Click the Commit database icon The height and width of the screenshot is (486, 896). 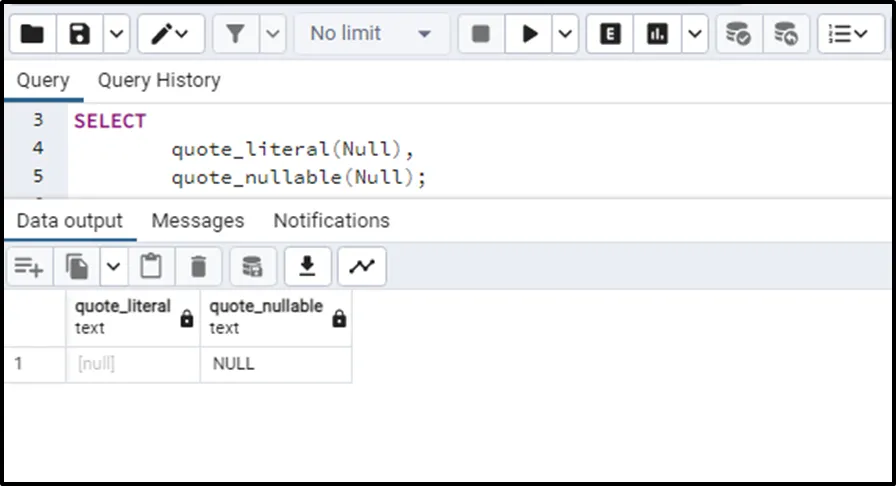(738, 34)
